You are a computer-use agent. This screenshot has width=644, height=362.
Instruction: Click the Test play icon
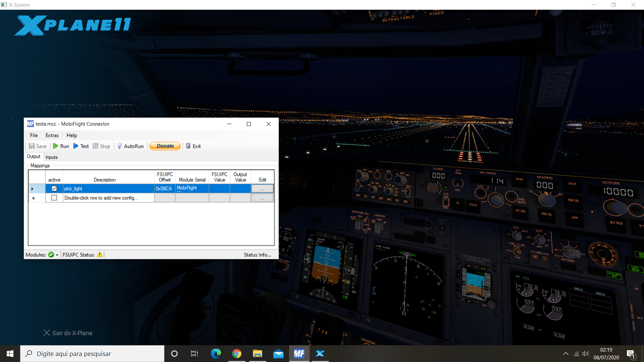tap(76, 146)
